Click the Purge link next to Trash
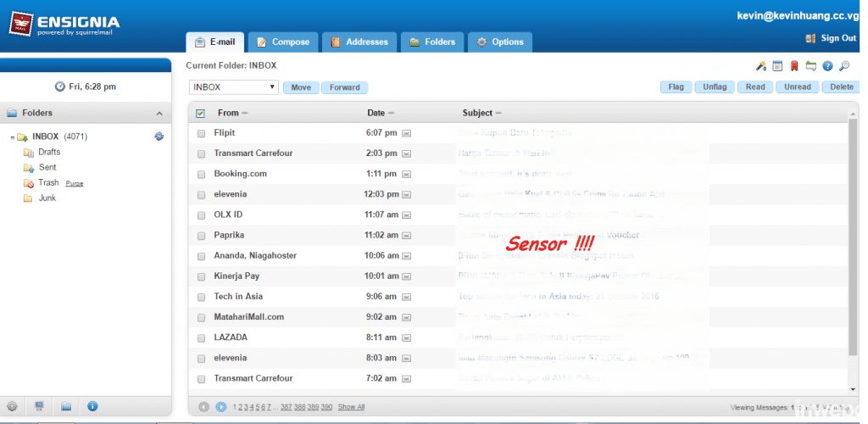This screenshot has width=868, height=424. [75, 183]
